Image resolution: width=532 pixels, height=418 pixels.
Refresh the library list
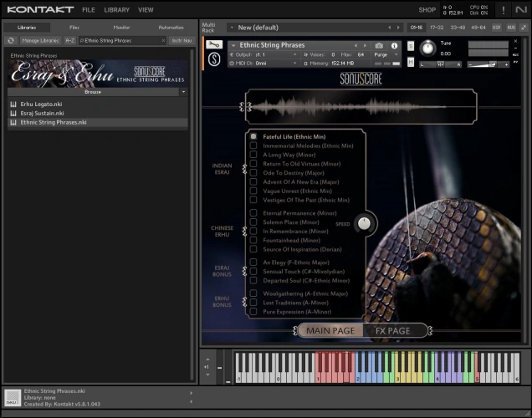point(11,40)
